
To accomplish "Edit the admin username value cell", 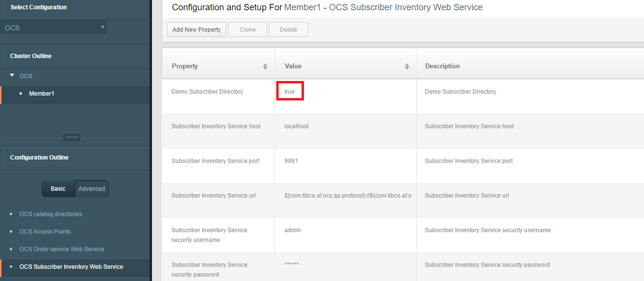I will [293, 230].
